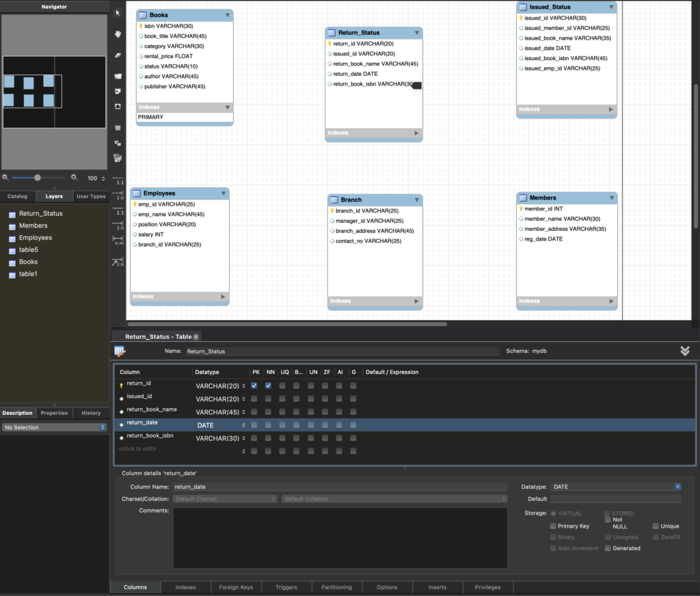The height and width of the screenshot is (596, 700).
Task: Enable NN checkbox for issued_id row
Action: click(x=268, y=399)
